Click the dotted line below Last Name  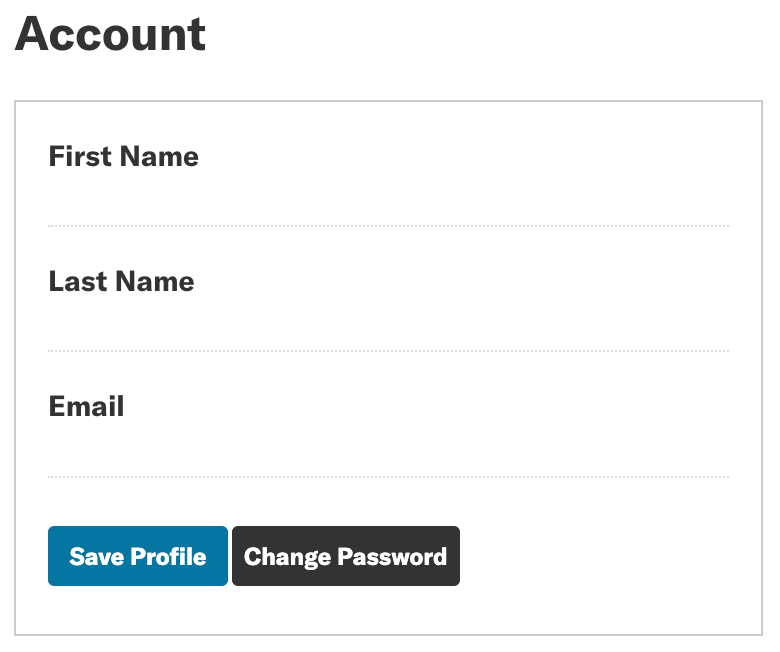(388, 351)
